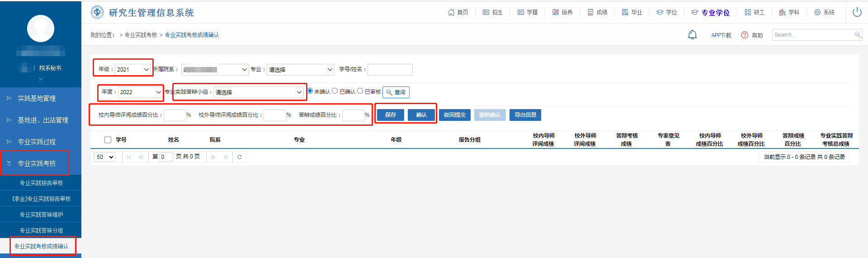Screen dimensions: 868x258
Task: Click the user avatar image
Action: click(x=41, y=29)
